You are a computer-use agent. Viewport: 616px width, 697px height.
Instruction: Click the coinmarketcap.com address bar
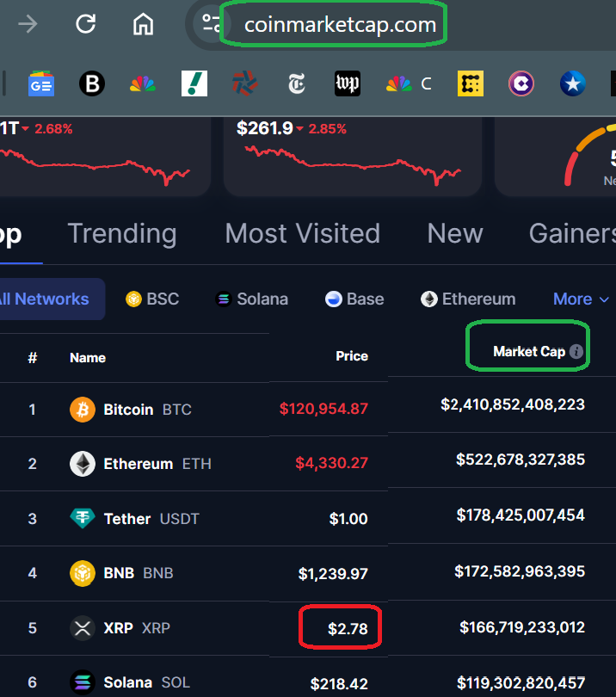pos(340,24)
